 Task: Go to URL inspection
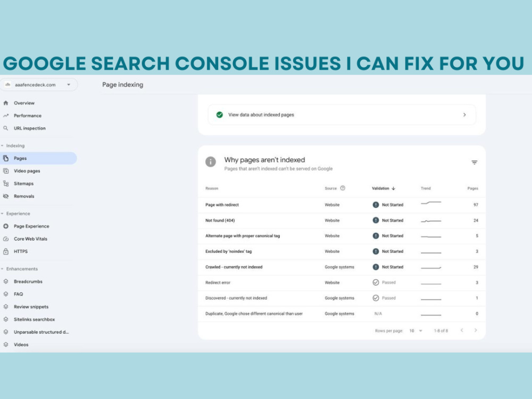click(29, 128)
